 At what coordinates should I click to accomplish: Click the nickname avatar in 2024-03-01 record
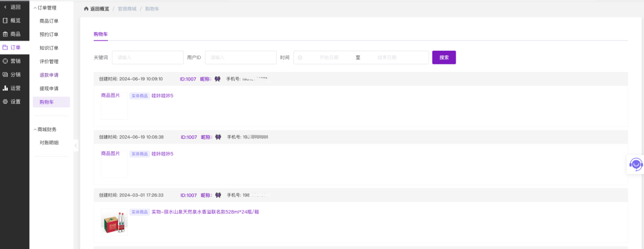point(218,195)
